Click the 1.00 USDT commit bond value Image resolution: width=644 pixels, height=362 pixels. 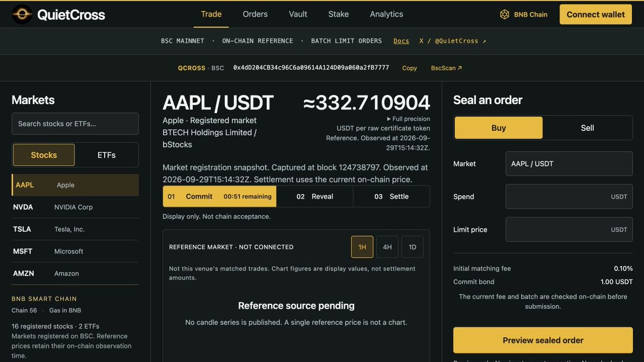click(x=617, y=282)
